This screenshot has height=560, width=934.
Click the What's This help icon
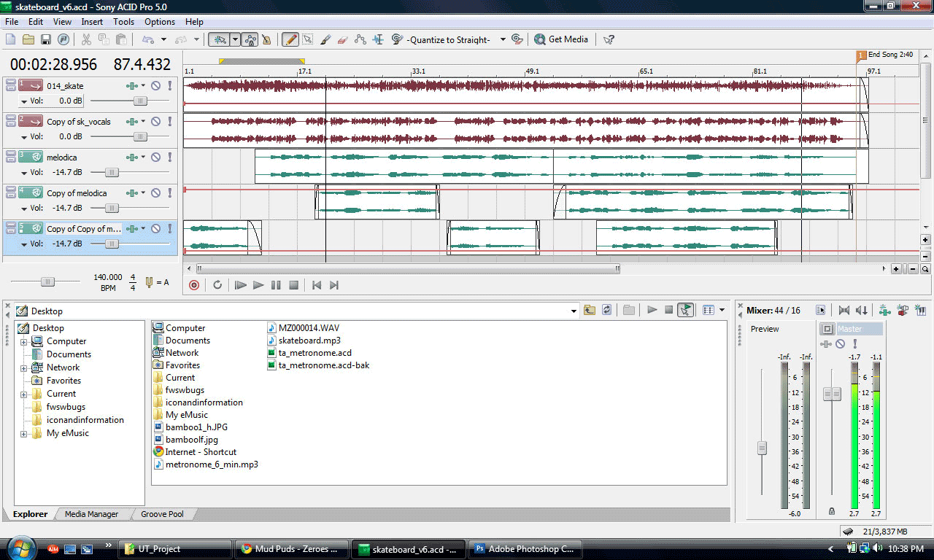pyautogui.click(x=609, y=39)
